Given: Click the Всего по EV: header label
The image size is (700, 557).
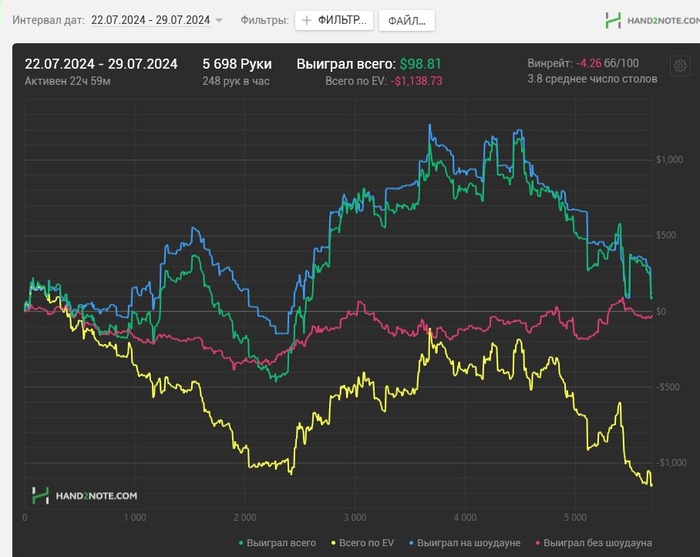Looking at the screenshot, I should tap(356, 81).
